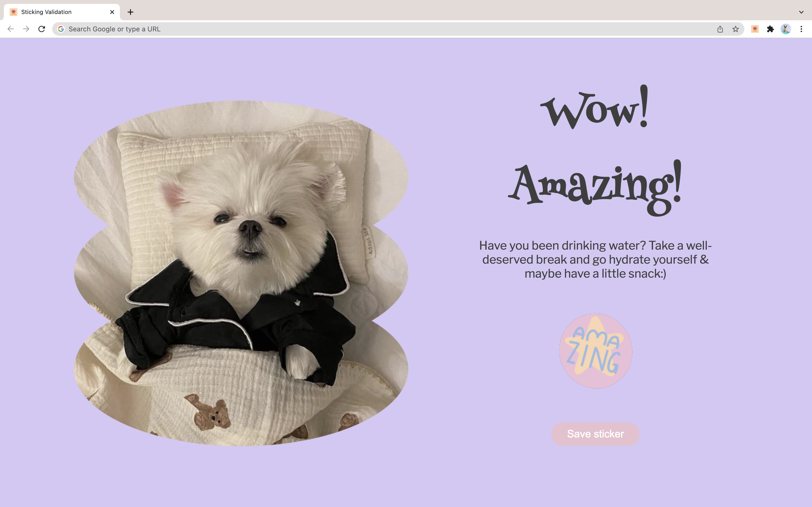
Task: Open the Chrome profile avatar
Action: click(786, 29)
